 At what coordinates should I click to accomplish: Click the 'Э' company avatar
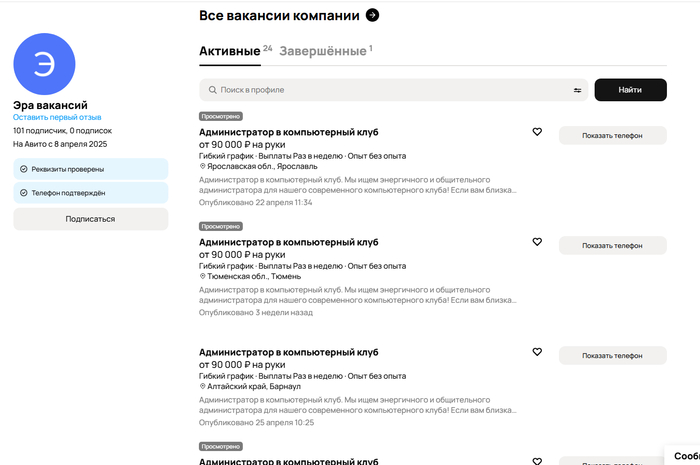tap(44, 63)
